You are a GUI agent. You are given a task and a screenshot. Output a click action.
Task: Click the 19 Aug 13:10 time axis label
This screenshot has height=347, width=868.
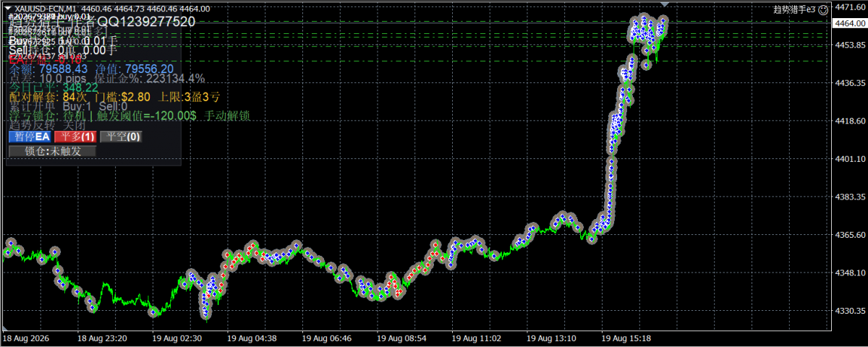[x=551, y=338]
